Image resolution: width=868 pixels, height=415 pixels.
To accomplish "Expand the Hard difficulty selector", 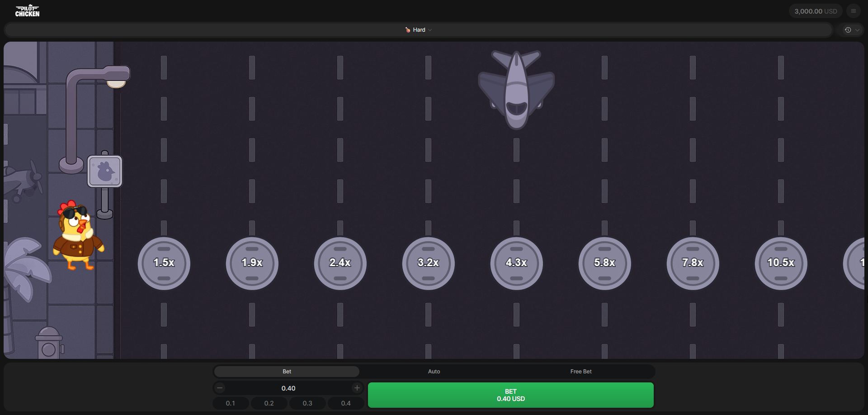I will click(419, 30).
